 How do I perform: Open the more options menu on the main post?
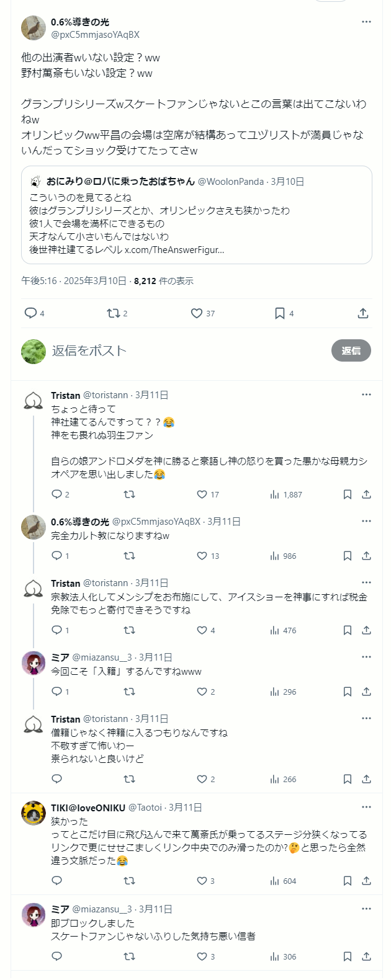(366, 22)
